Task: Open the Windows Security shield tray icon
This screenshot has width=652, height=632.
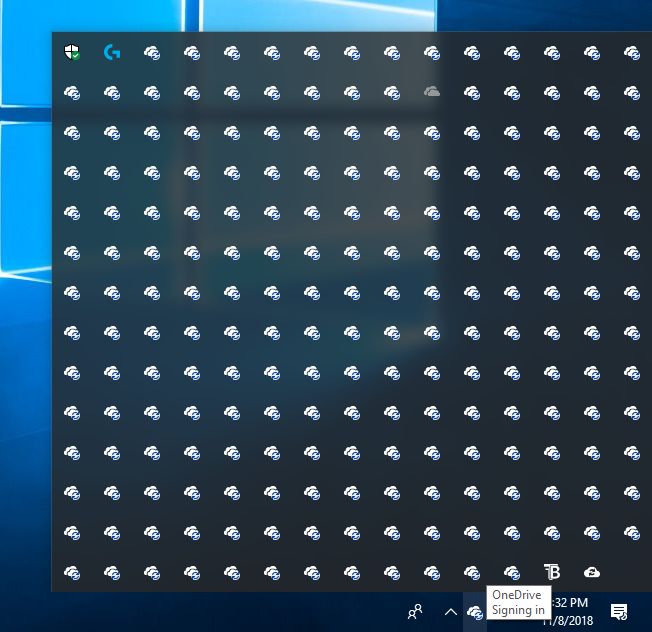Action: pos(72,52)
